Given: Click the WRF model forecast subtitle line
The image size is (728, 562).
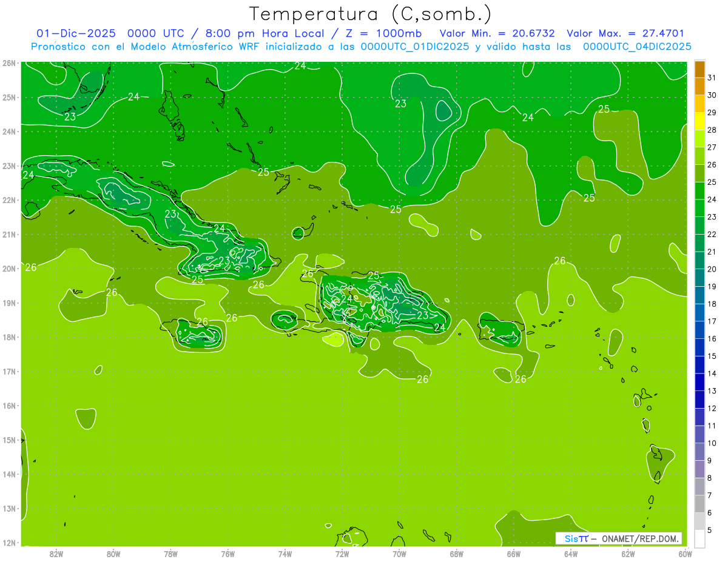Looking at the screenshot, I should point(361,47).
